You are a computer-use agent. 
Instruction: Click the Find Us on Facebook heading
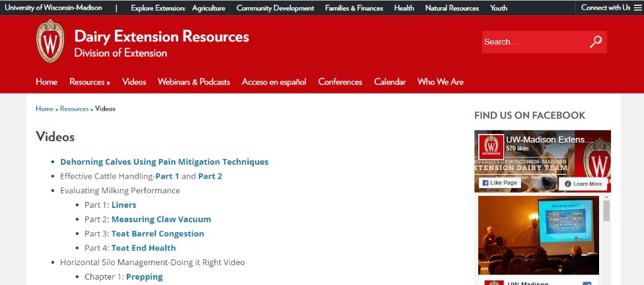pyautogui.click(x=530, y=115)
